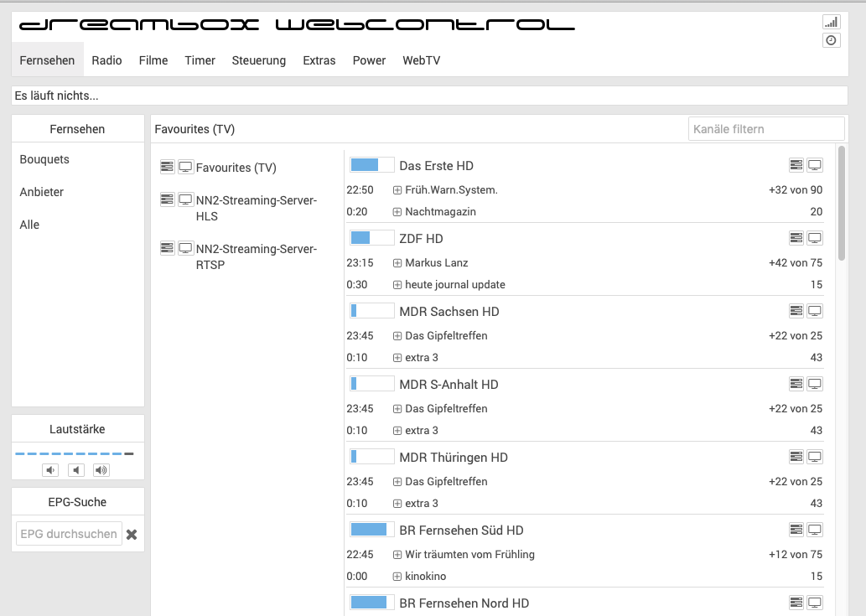The height and width of the screenshot is (616, 866).
Task: Zap to channel BR Fernsehen Süd HD
Action: tap(461, 531)
